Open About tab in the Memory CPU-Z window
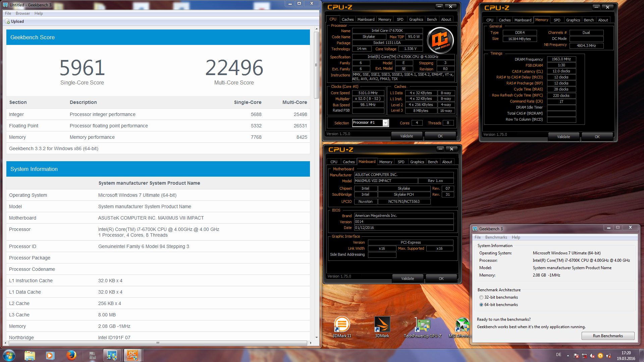This screenshot has width=644, height=362. [603, 20]
